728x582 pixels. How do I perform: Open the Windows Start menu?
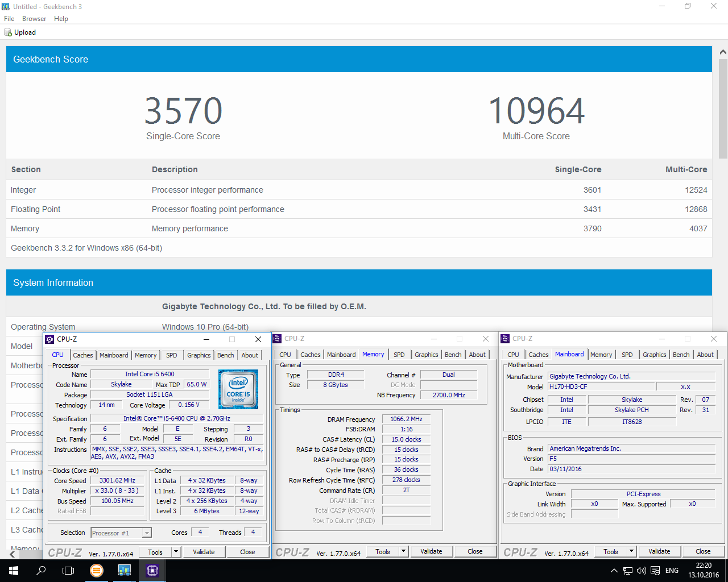point(14,571)
